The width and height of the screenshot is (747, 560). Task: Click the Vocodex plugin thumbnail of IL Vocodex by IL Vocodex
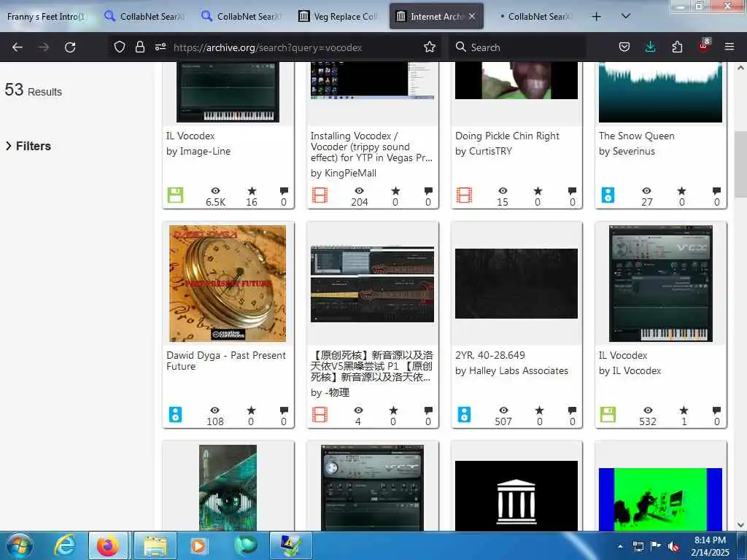tap(661, 284)
